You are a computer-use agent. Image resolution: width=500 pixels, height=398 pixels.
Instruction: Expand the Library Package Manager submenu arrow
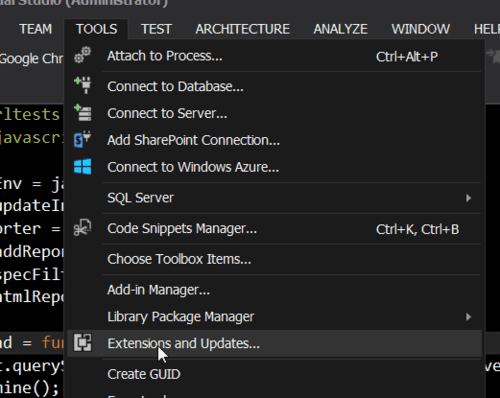(468, 317)
